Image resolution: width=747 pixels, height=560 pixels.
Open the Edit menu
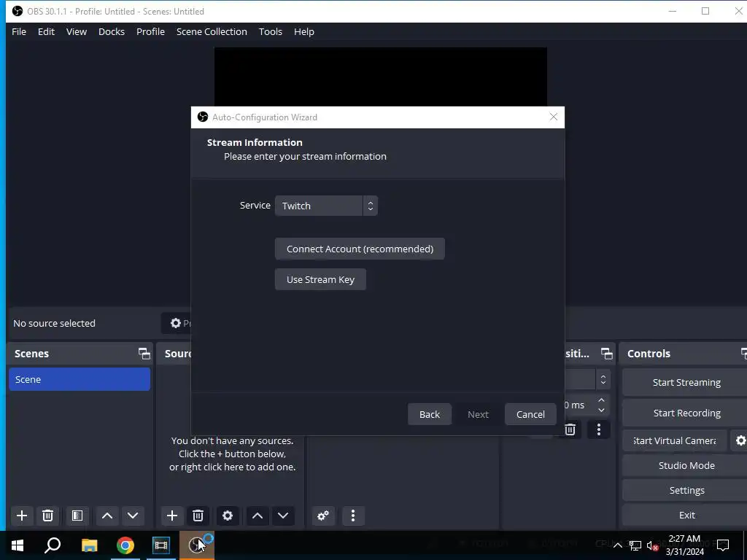pos(46,31)
